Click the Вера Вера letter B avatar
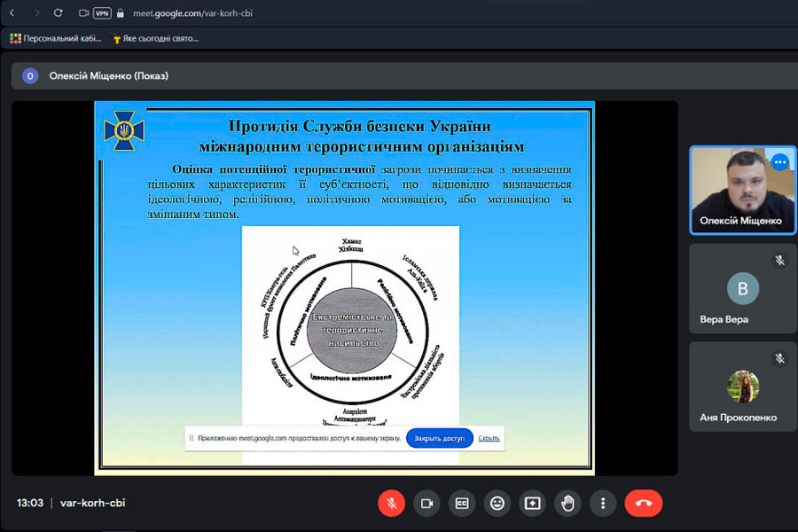This screenshot has width=798, height=532. pyautogui.click(x=743, y=289)
